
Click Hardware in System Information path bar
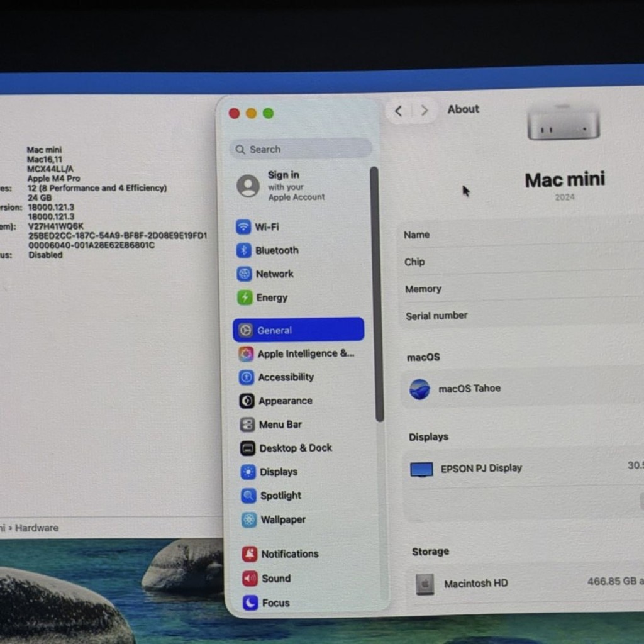coord(36,528)
